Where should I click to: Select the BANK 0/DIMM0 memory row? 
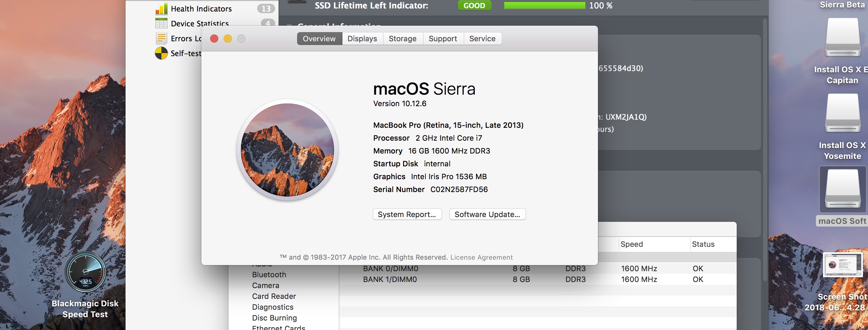tap(538, 268)
